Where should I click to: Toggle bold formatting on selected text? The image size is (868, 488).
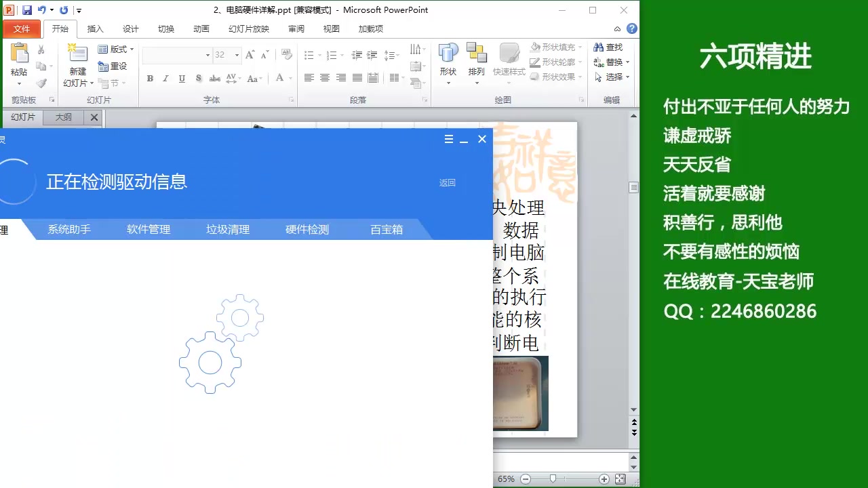pos(150,78)
